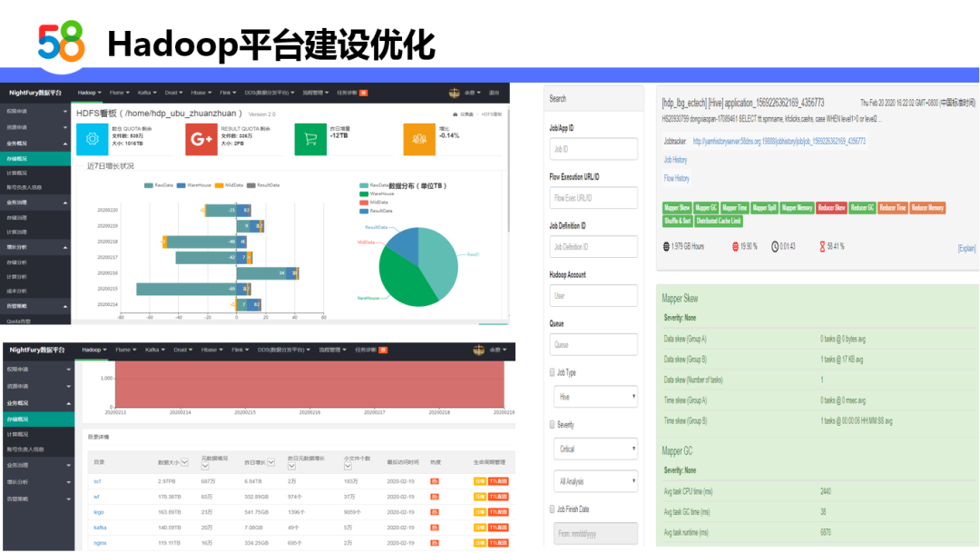Click the 58 logo in the slide header

(x=62, y=41)
